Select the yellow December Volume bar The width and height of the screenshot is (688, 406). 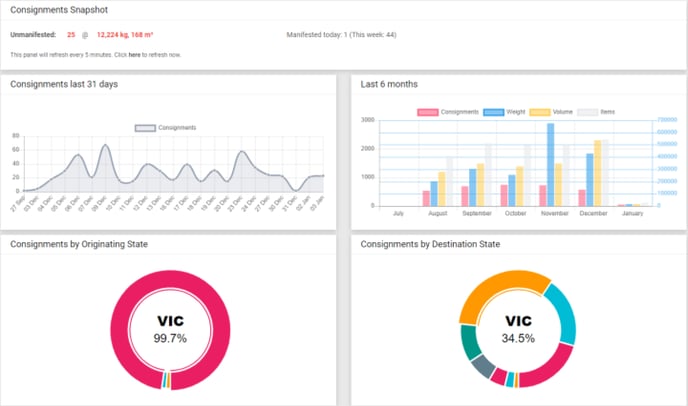click(x=598, y=173)
